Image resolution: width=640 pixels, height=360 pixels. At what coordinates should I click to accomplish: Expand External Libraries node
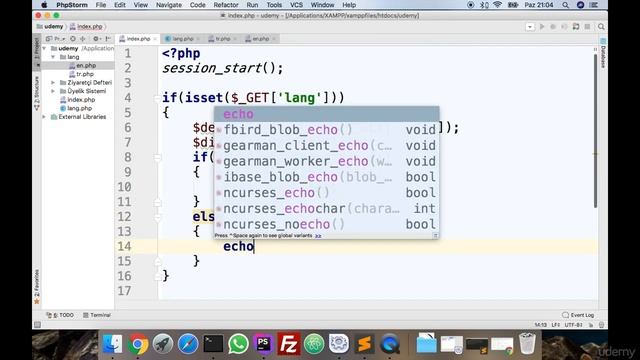click(x=44, y=117)
